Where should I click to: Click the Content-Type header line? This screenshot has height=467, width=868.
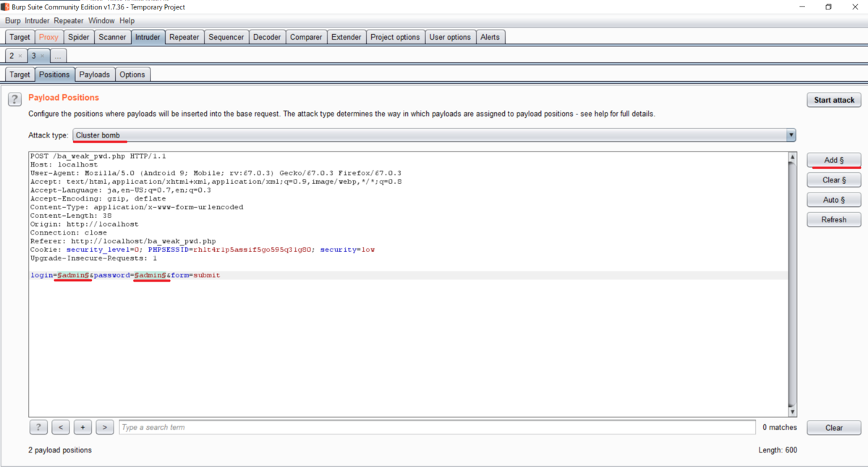tap(137, 207)
